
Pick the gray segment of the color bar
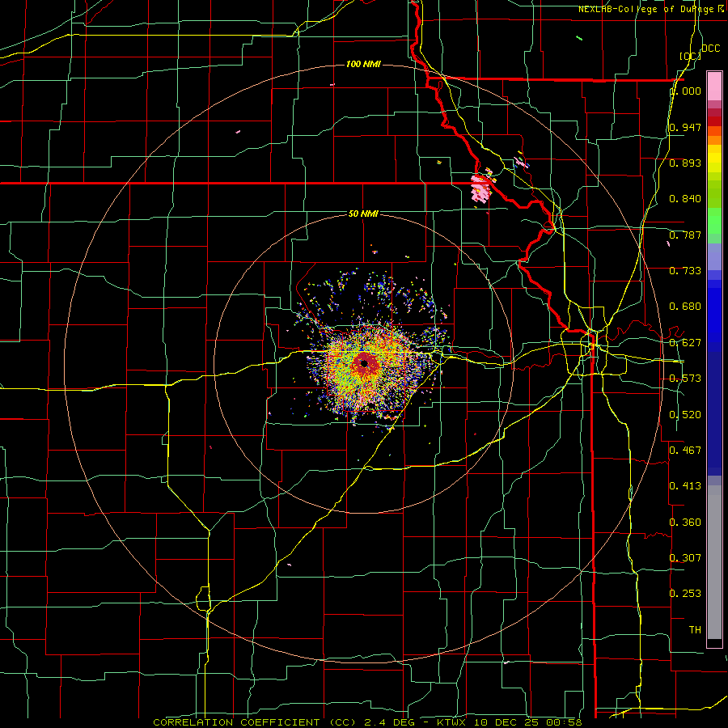tap(714, 562)
